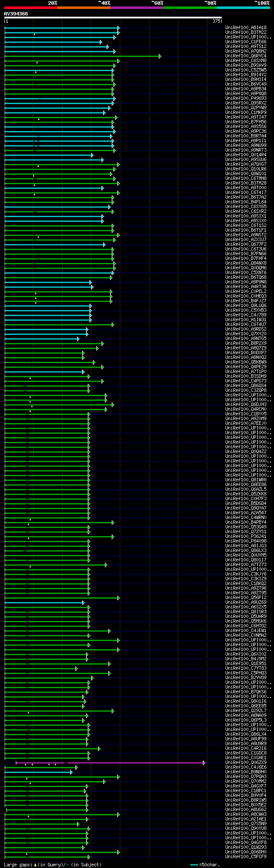
Task: Open the UniRef100_A9TS12 hit label
Action: pos(246,47)
